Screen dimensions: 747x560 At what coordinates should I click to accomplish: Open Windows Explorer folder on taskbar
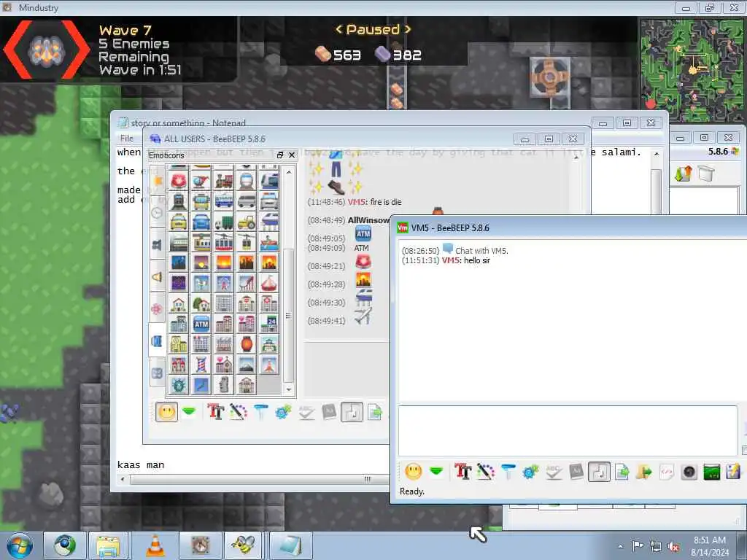coord(109,545)
